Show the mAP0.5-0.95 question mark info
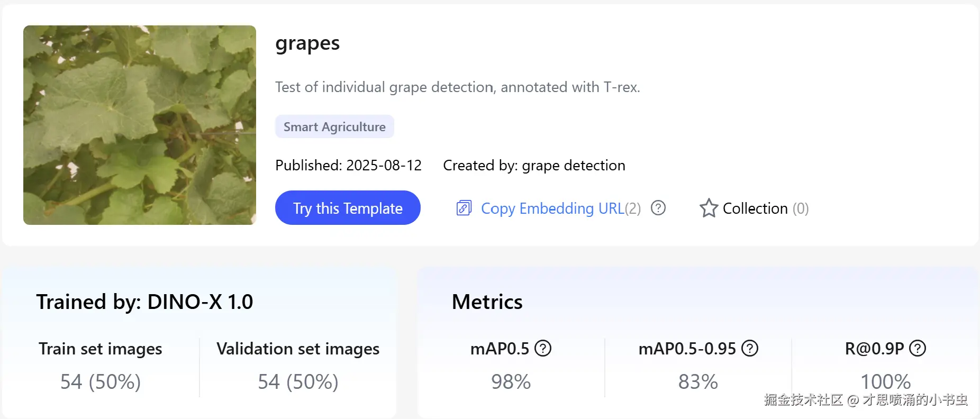Viewport: 980px width, 419px height. click(x=750, y=348)
